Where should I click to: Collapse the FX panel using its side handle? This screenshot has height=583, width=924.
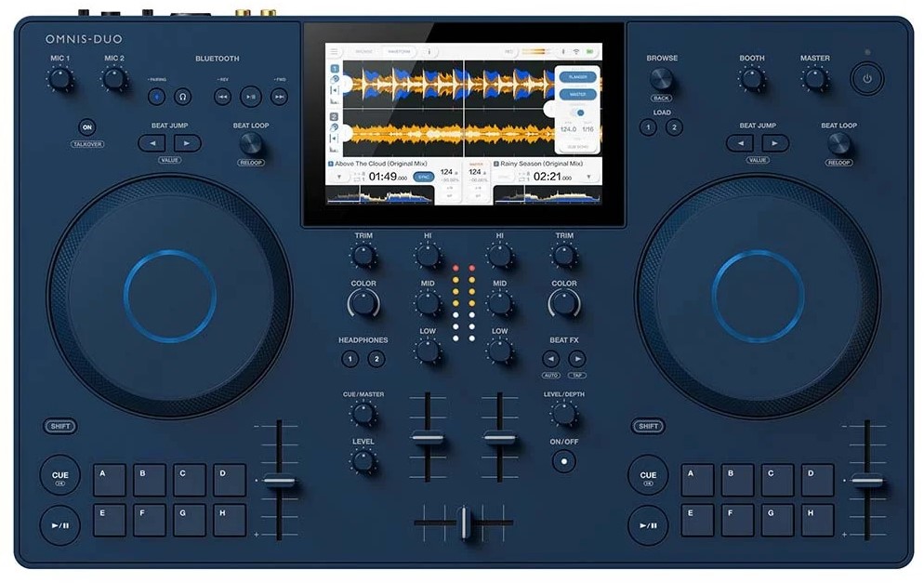pyautogui.click(x=549, y=109)
